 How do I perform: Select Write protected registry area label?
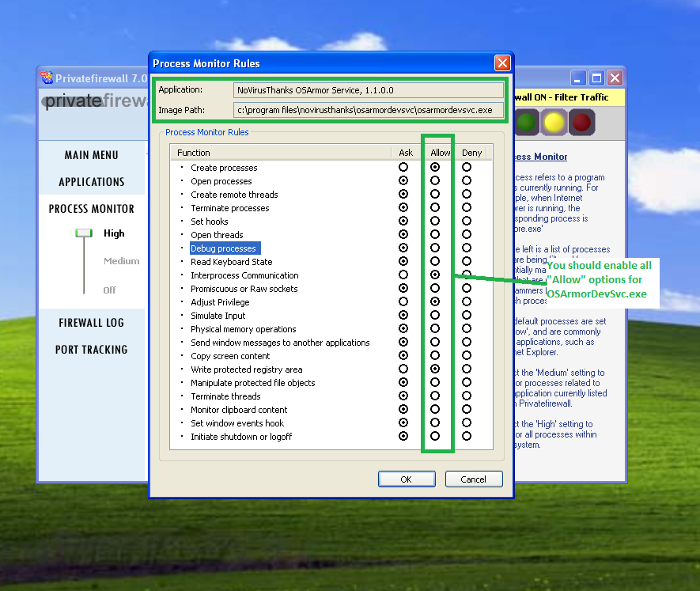[x=247, y=369]
